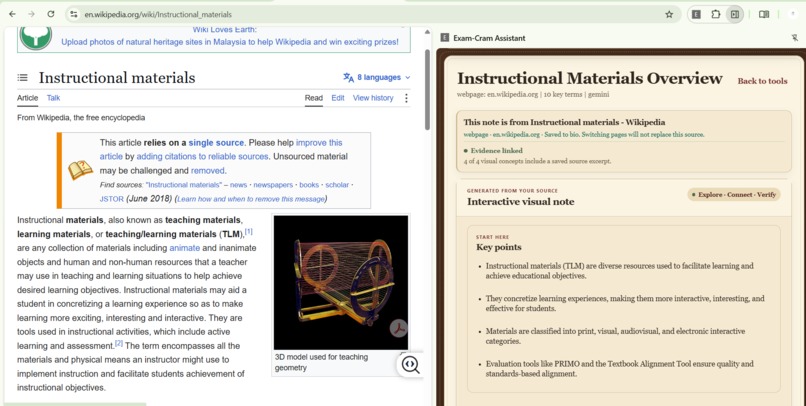Click the 'Interactive visual note' heading
This screenshot has width=806, height=406.
pyautogui.click(x=520, y=201)
